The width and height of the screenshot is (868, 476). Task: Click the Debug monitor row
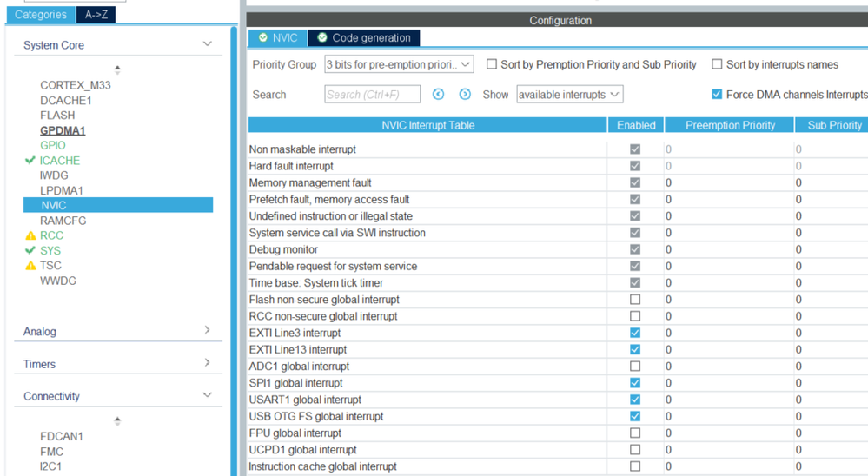tap(558, 249)
